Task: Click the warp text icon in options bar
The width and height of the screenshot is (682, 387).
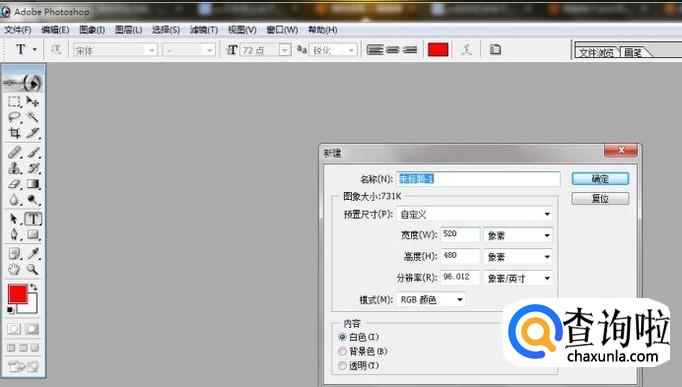Action: click(x=467, y=50)
